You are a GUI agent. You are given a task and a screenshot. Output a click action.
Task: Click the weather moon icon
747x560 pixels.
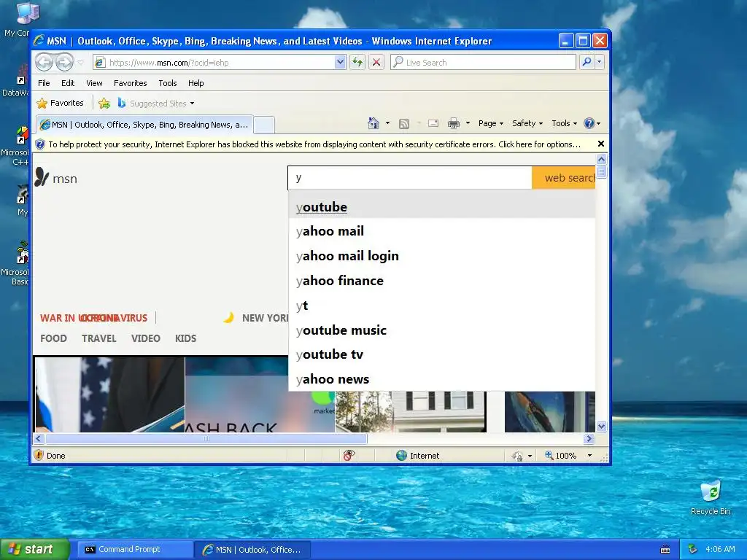228,318
